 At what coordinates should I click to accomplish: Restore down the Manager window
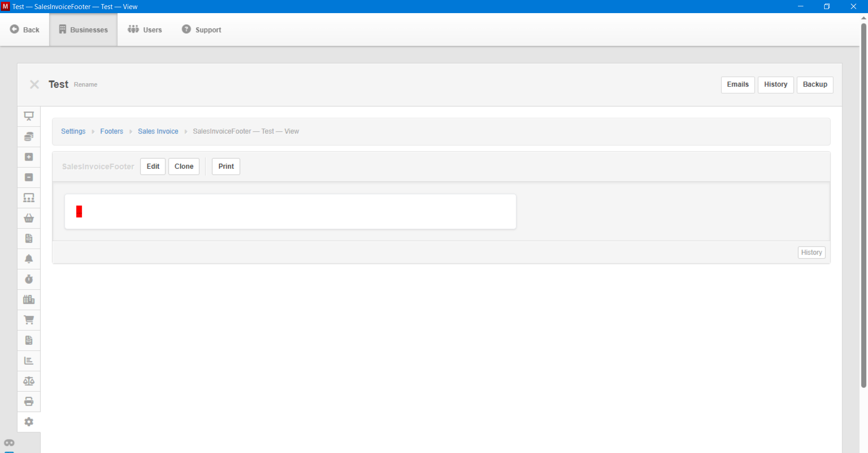coord(827,6)
